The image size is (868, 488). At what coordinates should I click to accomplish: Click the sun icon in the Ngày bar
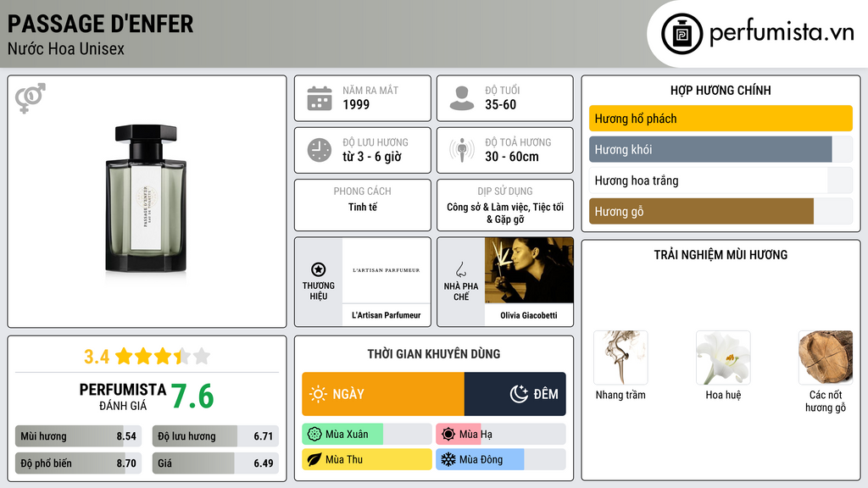pyautogui.click(x=318, y=394)
